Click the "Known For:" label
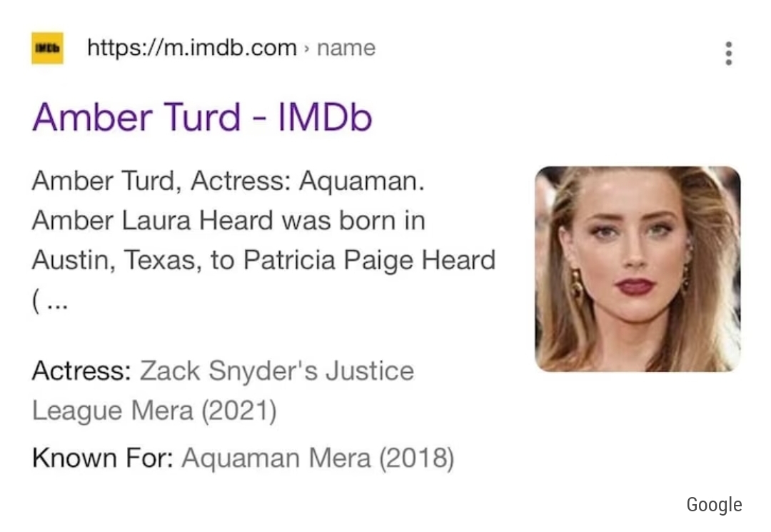Viewport: 771px width, 532px height. tap(103, 457)
